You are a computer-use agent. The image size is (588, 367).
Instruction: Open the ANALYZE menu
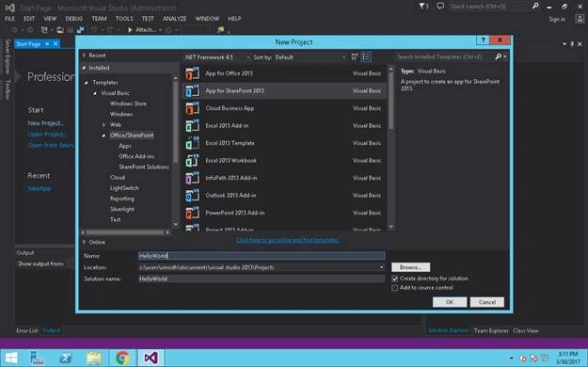coord(174,19)
